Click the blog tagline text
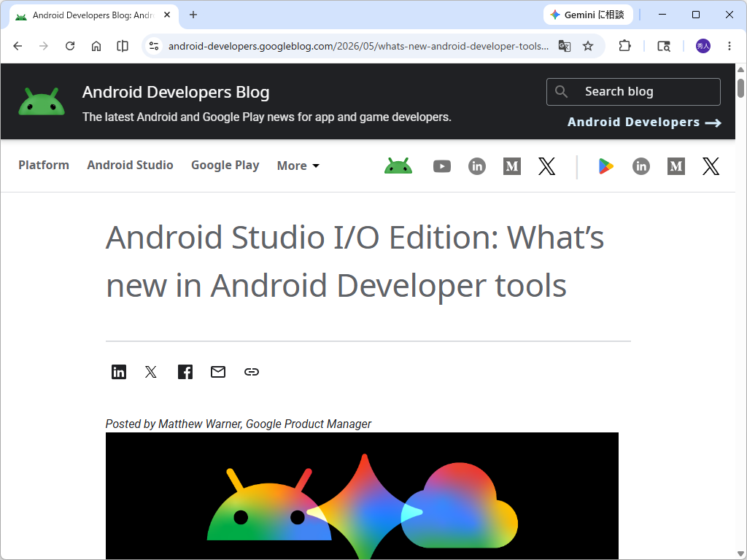This screenshot has height=560, width=747. tap(267, 117)
